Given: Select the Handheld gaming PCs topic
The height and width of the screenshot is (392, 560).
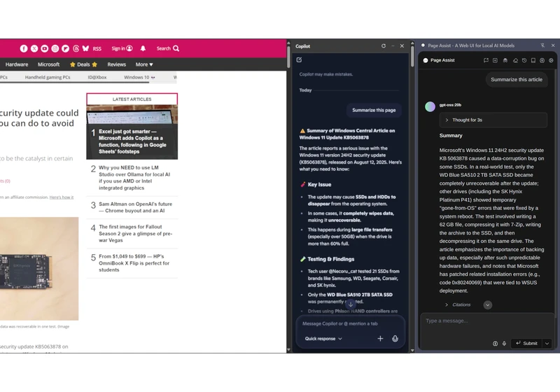Looking at the screenshot, I should pos(48,77).
